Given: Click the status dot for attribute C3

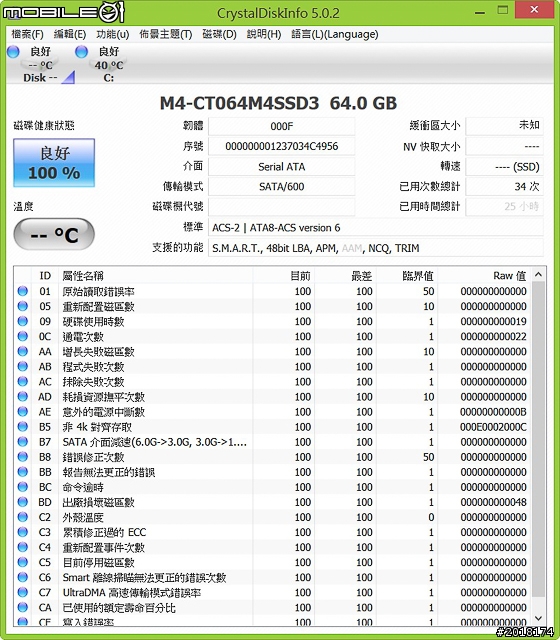Looking at the screenshot, I should (23, 532).
